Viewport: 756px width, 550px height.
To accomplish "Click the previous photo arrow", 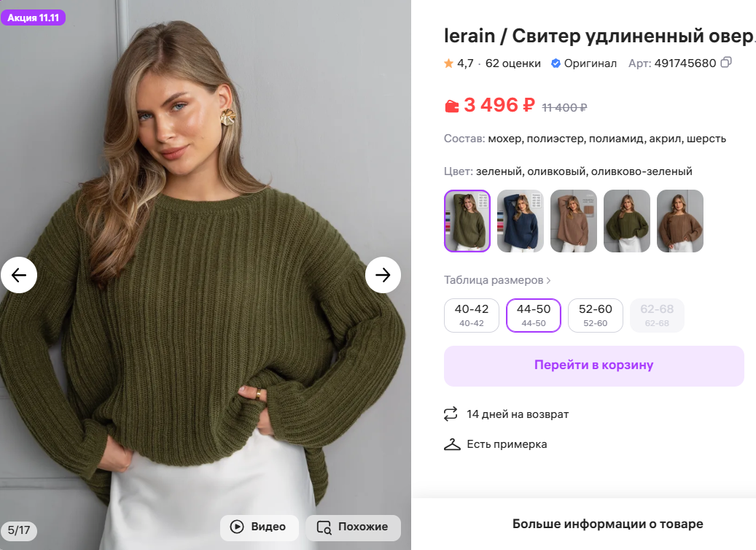I will (x=19, y=275).
